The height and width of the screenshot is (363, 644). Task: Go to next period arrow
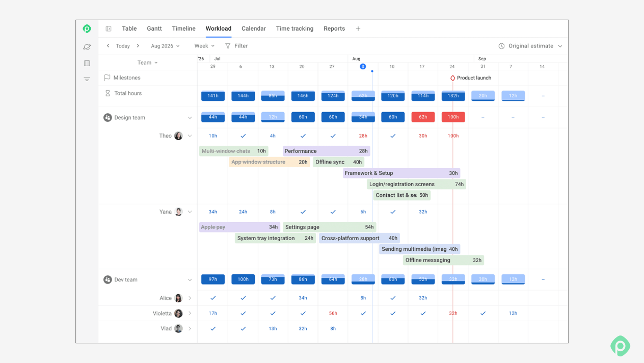138,46
